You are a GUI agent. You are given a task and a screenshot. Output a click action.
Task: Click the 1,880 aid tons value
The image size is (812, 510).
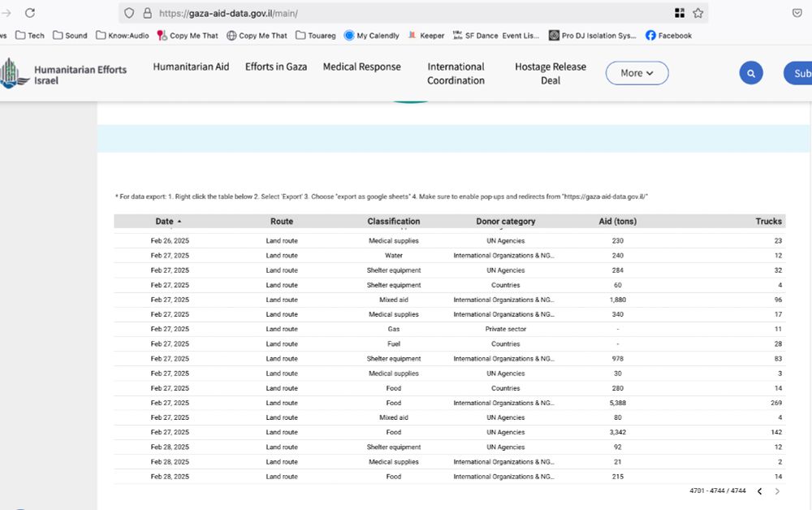[x=618, y=300]
